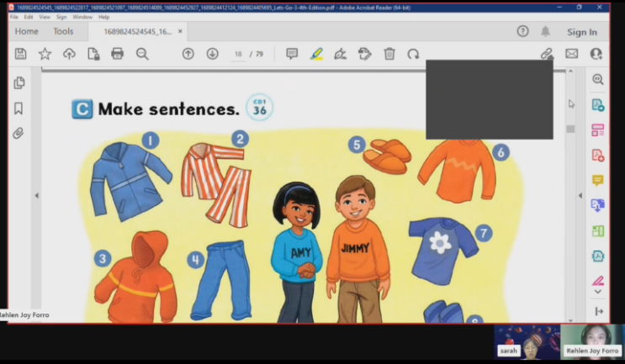
Task: Select the highlight text tool
Action: coord(316,54)
